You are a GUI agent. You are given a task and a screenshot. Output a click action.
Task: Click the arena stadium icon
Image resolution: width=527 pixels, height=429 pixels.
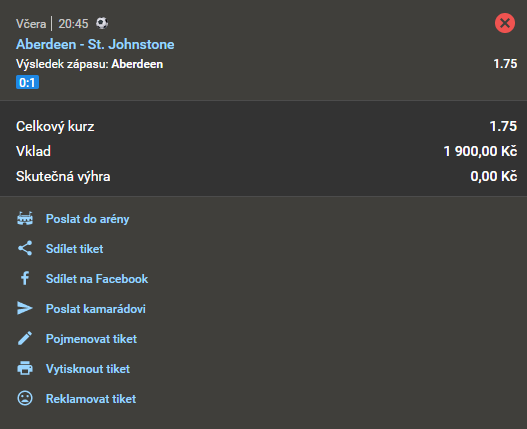(x=25, y=219)
